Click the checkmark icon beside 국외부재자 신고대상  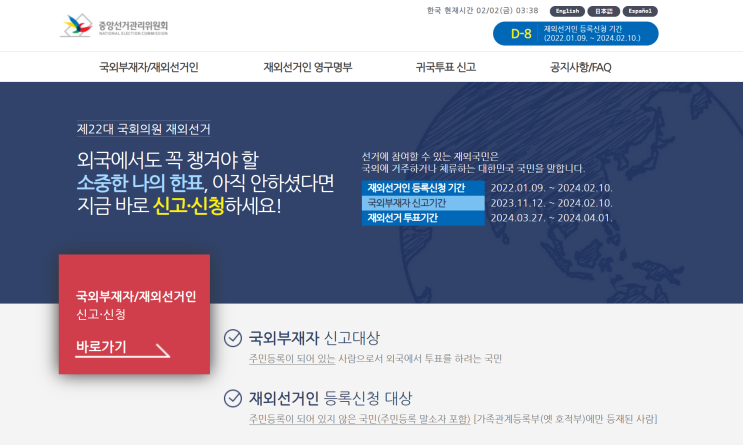pos(233,338)
